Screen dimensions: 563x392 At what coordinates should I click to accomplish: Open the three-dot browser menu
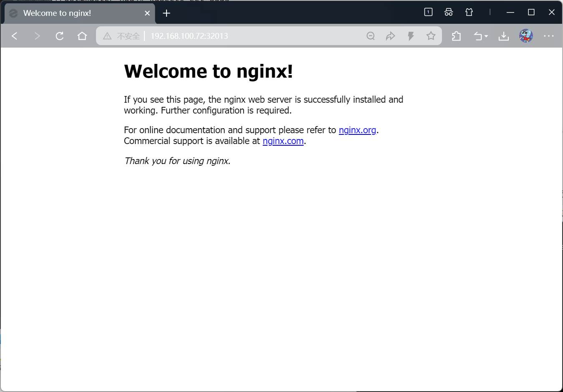[x=549, y=36]
